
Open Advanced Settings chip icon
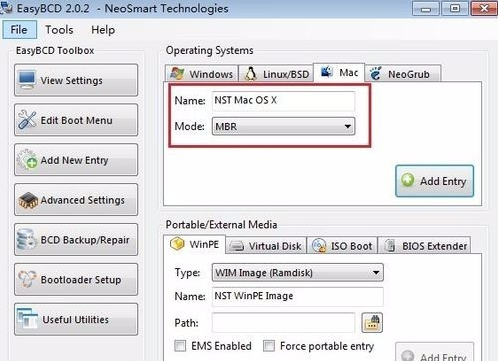pyautogui.click(x=28, y=200)
